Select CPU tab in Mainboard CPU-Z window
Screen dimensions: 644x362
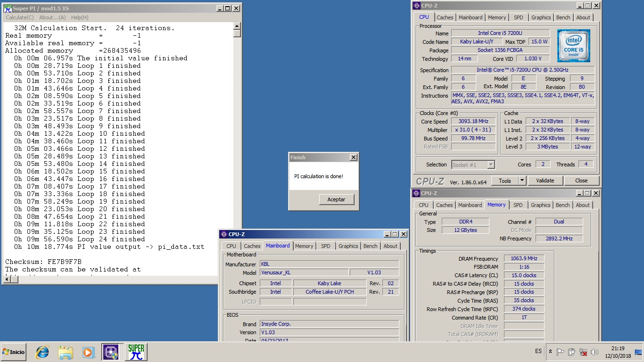click(x=231, y=246)
